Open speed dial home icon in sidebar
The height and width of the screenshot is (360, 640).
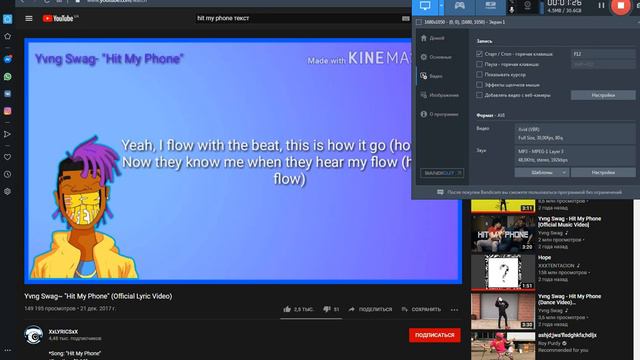(8, 36)
